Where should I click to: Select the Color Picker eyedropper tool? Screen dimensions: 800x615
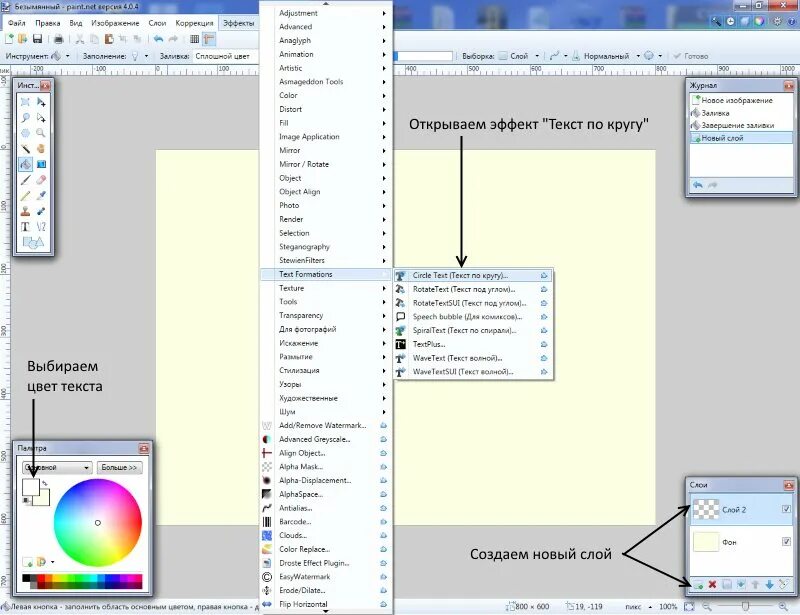41,195
